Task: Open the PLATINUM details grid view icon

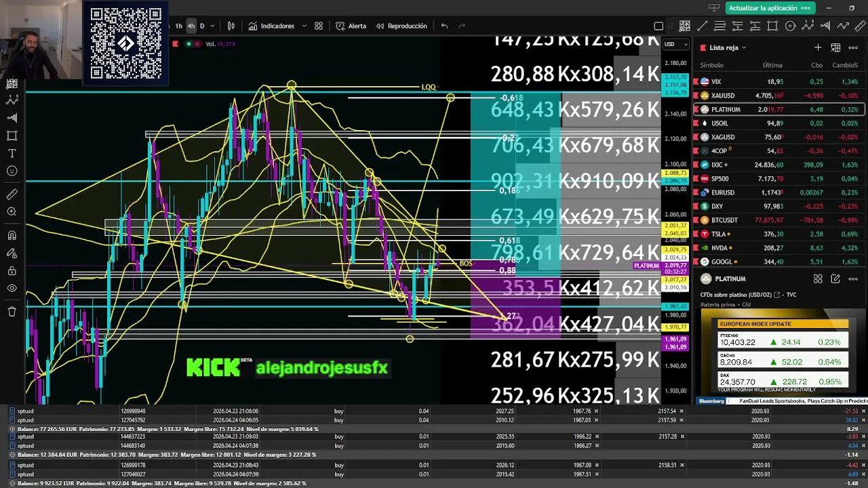Action: point(818,279)
